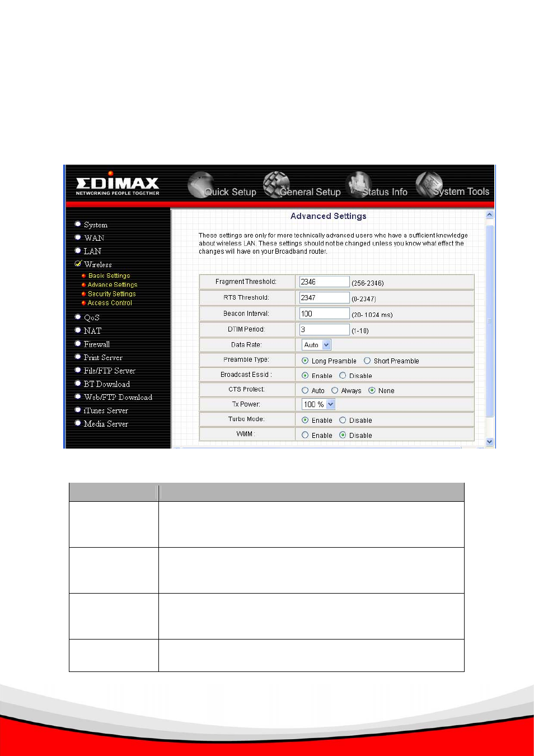Open Basic Settings under Wireless
The image size is (534, 756).
click(x=109, y=276)
